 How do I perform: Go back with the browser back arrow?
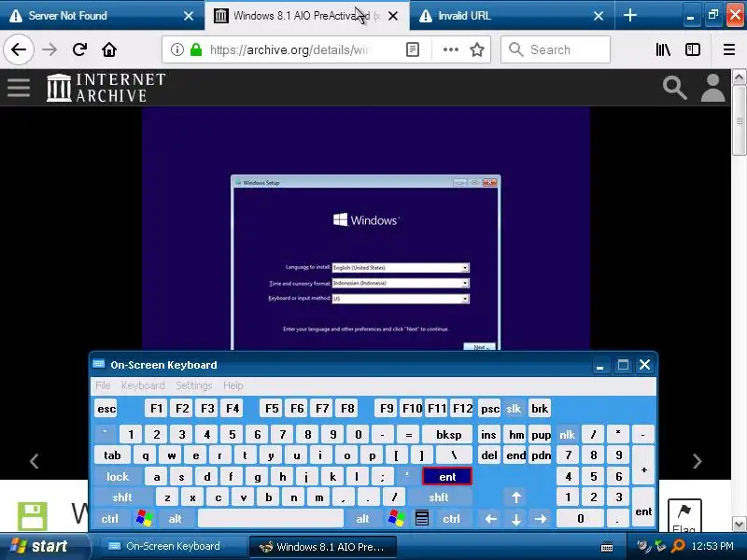pyautogui.click(x=19, y=49)
